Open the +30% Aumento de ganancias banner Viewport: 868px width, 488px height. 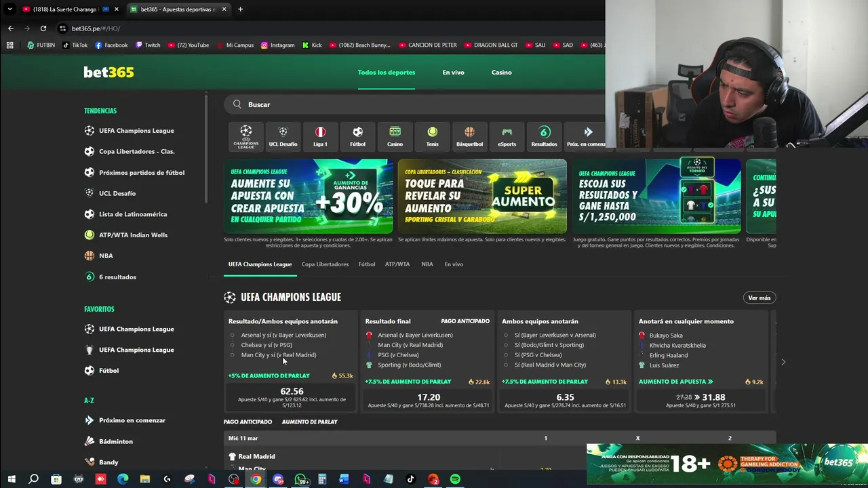(x=309, y=197)
